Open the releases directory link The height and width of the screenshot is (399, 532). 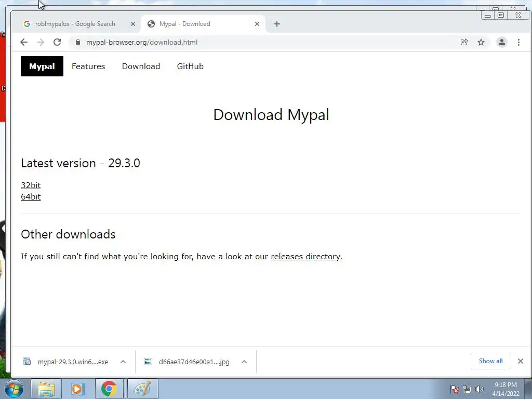(x=307, y=257)
